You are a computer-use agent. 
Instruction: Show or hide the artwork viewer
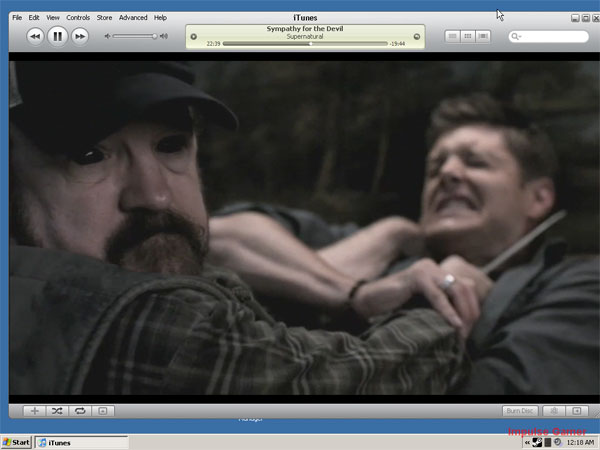click(x=103, y=411)
